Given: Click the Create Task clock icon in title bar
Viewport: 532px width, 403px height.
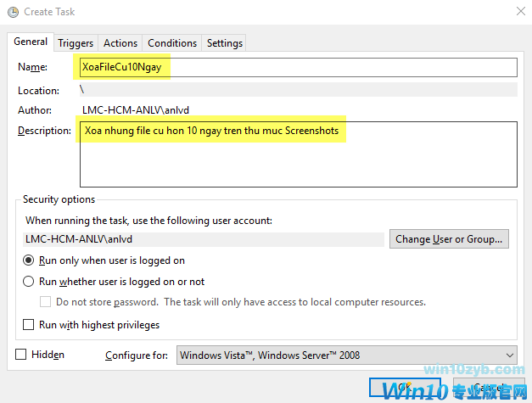Looking at the screenshot, I should click(14, 12).
